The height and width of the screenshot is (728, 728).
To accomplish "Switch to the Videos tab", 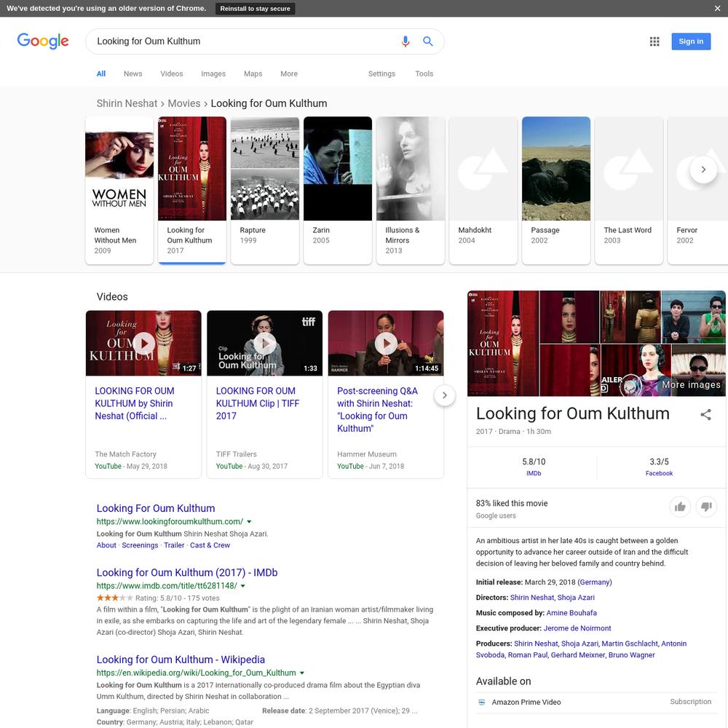I will click(172, 74).
